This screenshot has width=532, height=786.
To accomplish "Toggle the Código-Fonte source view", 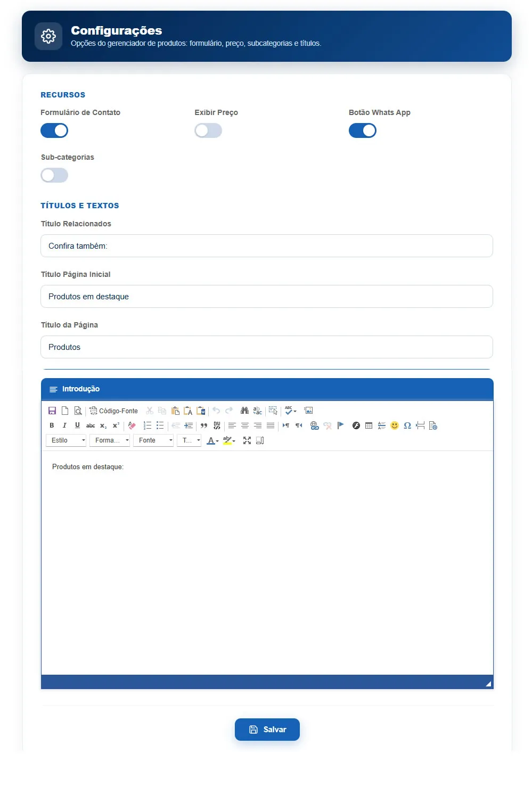I will (x=113, y=411).
